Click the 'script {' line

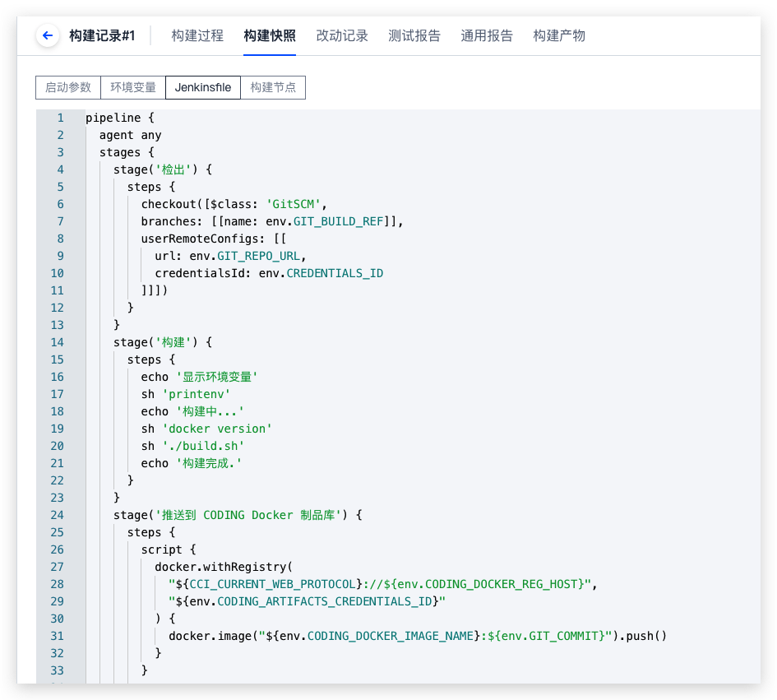(x=169, y=549)
